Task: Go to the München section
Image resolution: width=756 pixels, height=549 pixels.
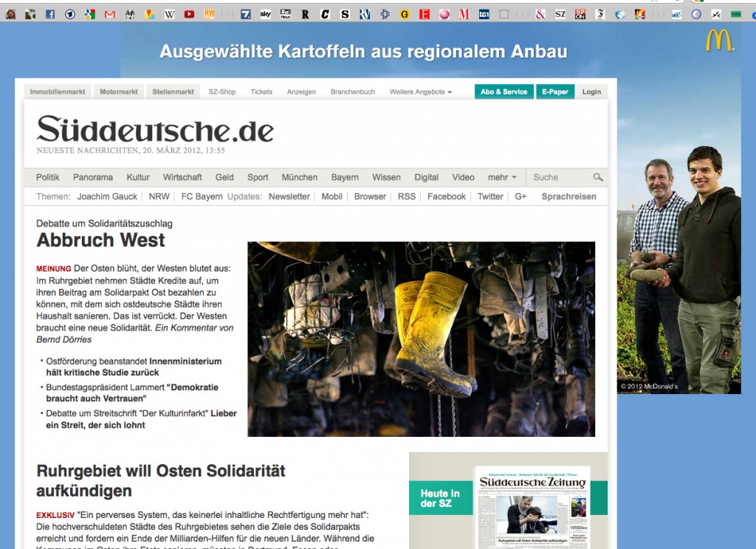Action: click(300, 177)
